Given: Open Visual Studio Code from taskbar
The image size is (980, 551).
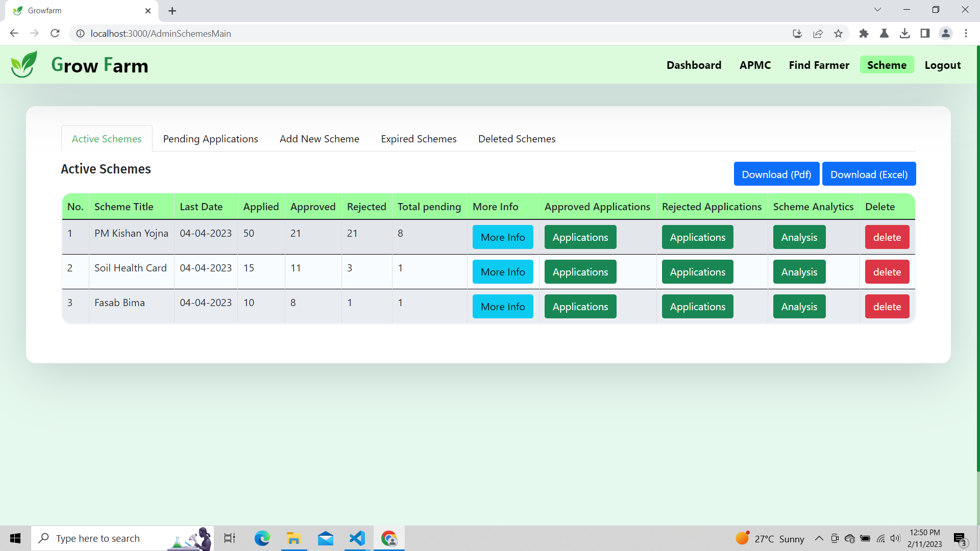Looking at the screenshot, I should click(x=357, y=538).
